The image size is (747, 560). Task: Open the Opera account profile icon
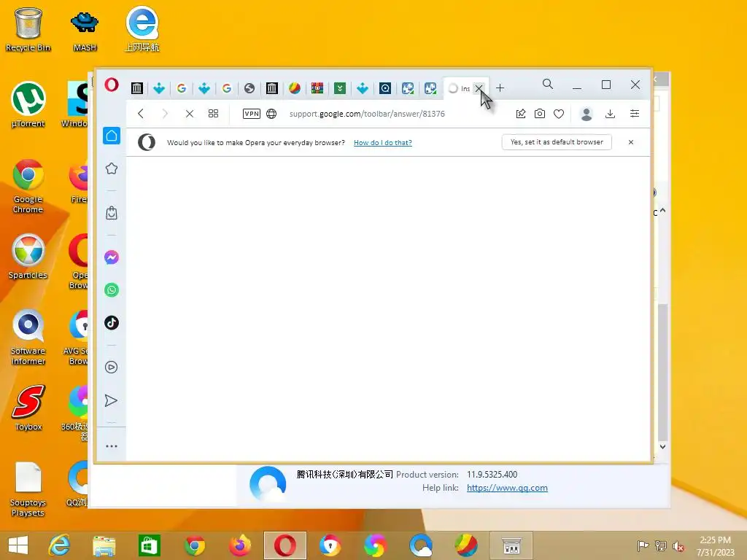tap(587, 114)
